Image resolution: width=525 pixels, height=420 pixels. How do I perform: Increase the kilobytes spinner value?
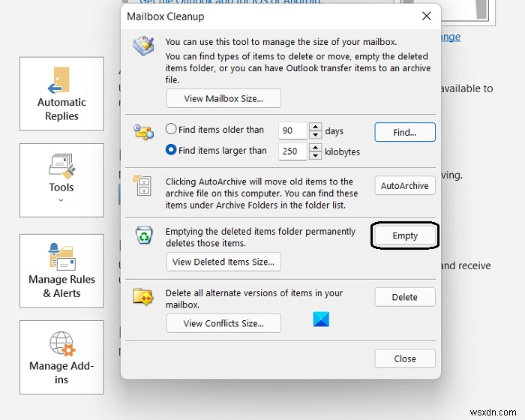tap(316, 147)
